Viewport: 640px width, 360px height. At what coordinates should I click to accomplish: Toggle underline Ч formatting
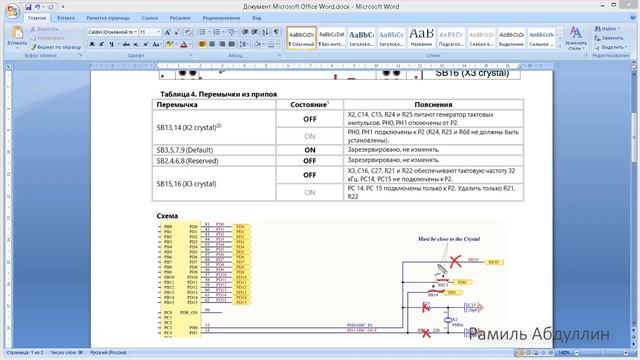[111, 44]
